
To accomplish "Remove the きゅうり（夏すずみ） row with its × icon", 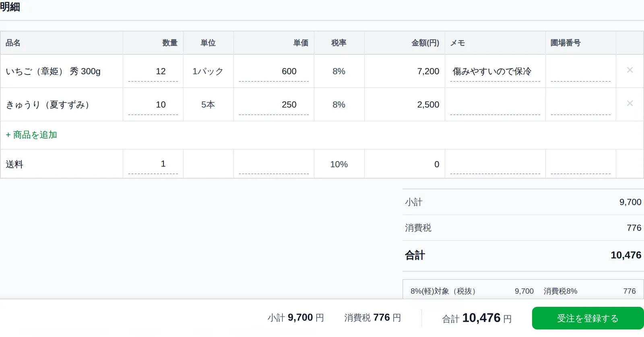I will [630, 103].
